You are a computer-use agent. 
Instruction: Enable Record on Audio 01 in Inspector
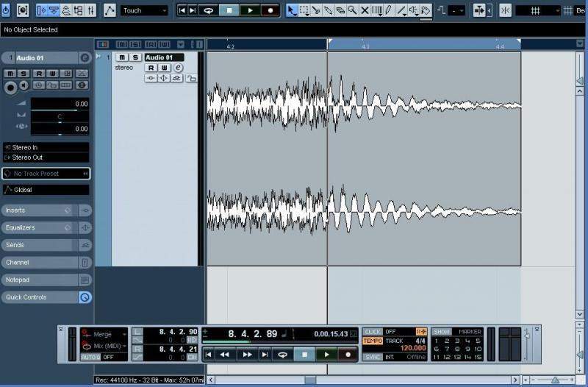pyautogui.click(x=10, y=88)
